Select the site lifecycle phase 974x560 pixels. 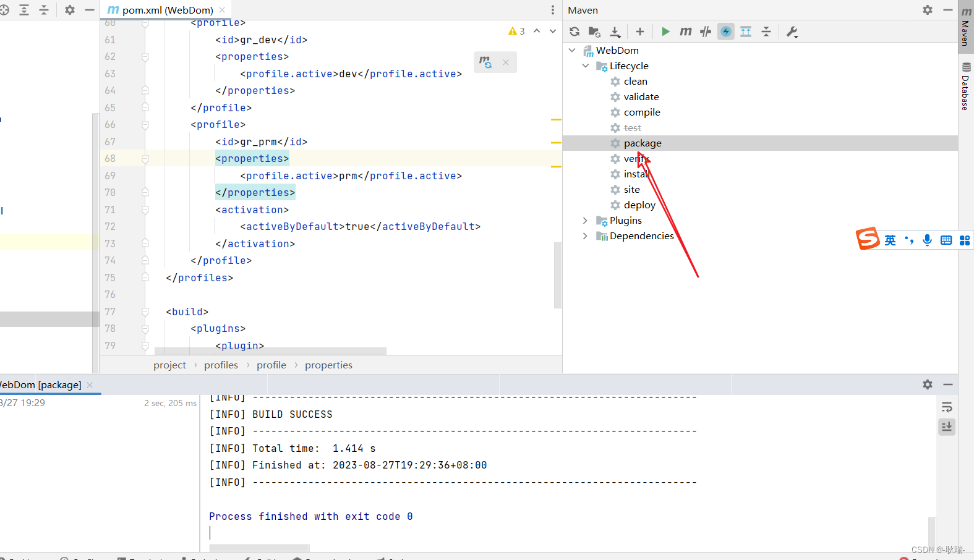point(631,189)
